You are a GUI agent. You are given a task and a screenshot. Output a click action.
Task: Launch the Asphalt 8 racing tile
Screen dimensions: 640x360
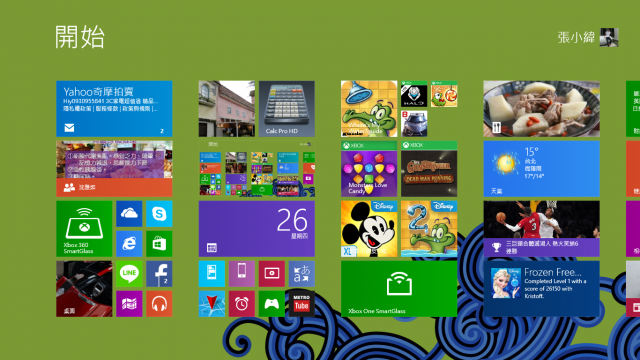click(x=414, y=124)
